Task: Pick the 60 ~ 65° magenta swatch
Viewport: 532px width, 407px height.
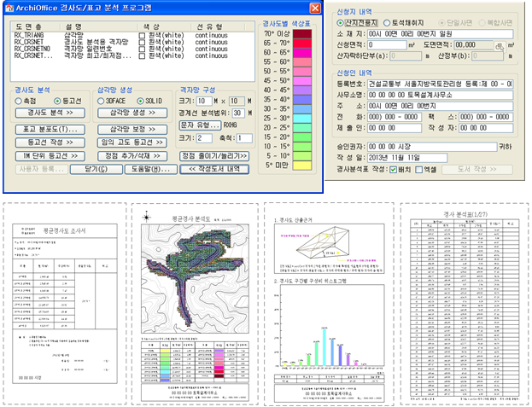Action: coord(302,53)
